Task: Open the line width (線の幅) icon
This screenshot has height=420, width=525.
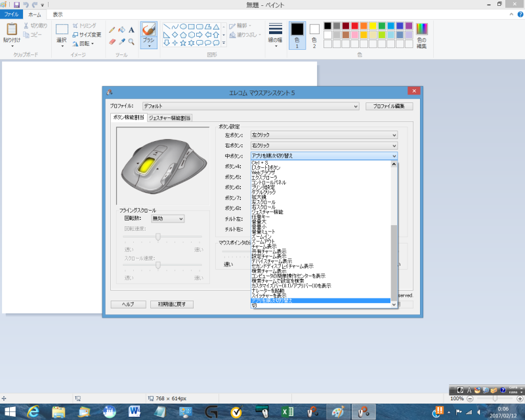Action: pos(275,29)
